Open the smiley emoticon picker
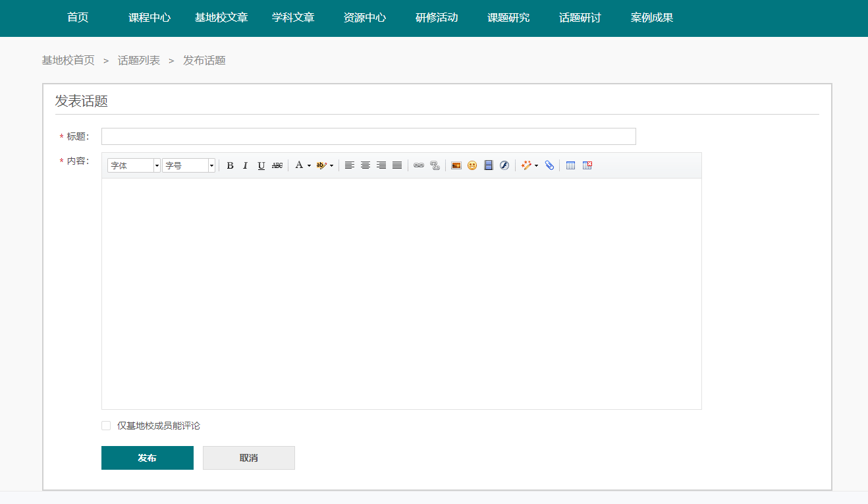The image size is (868, 504). [472, 165]
